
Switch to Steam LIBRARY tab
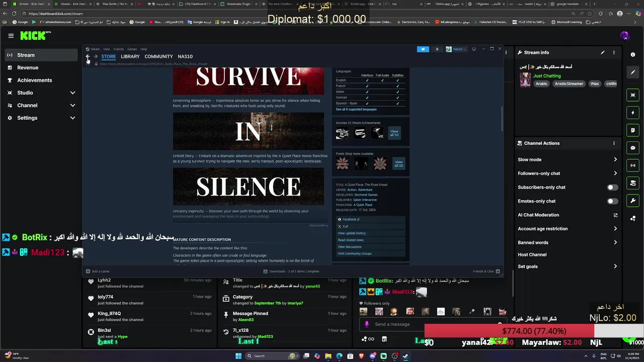[130, 56]
